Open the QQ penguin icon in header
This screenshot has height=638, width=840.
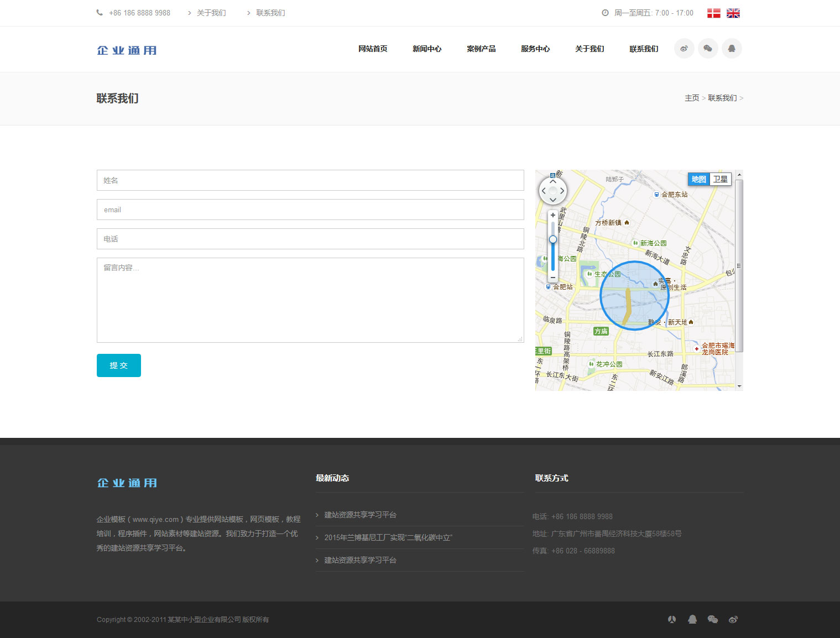(x=732, y=49)
